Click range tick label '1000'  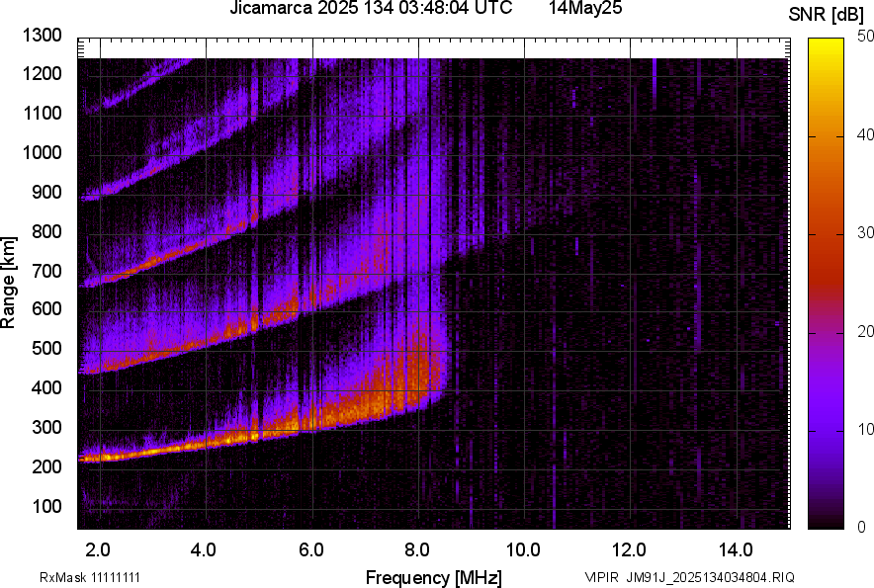tap(42, 152)
